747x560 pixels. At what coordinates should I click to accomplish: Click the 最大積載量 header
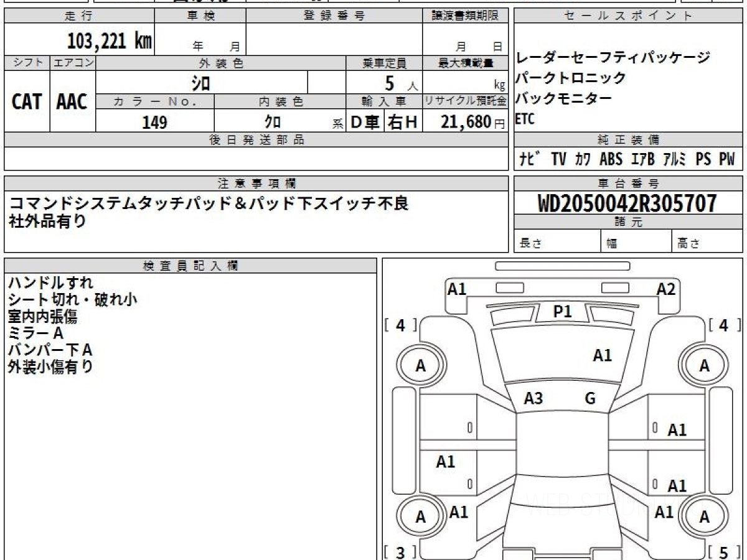tap(466, 63)
